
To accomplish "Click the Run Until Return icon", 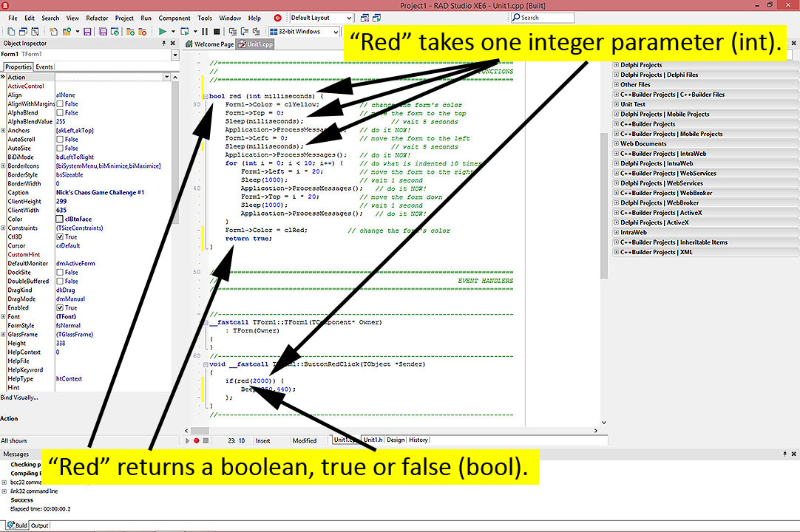I will (x=257, y=32).
